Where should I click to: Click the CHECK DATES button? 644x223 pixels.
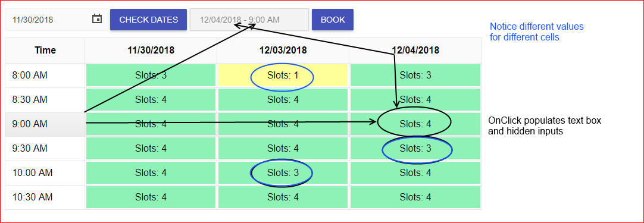point(148,20)
